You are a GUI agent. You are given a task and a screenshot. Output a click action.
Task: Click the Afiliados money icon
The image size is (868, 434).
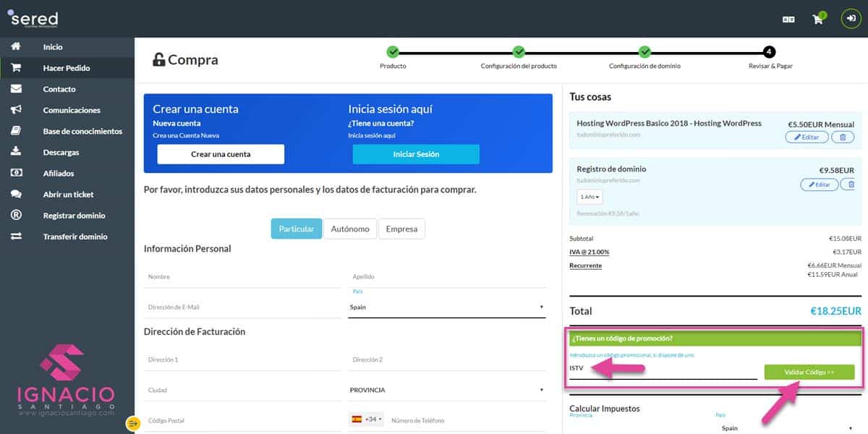16,173
